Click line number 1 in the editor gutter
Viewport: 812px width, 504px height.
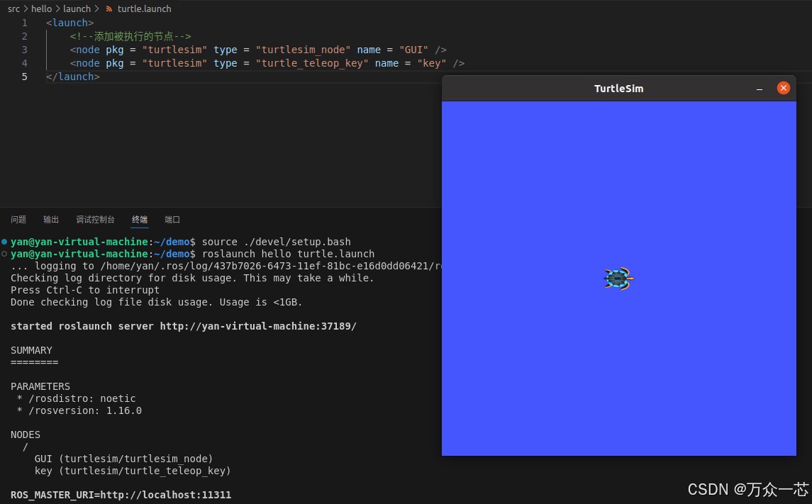pos(24,23)
